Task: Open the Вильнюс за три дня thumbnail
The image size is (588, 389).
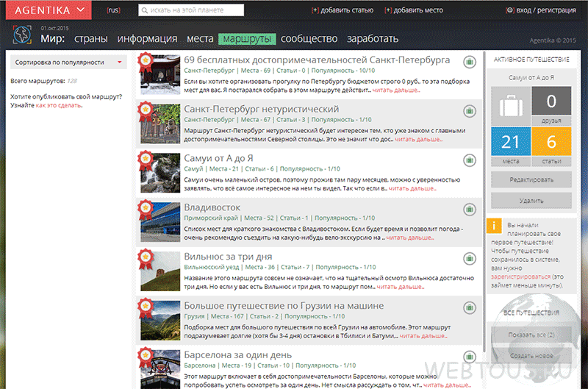Action: (160, 271)
